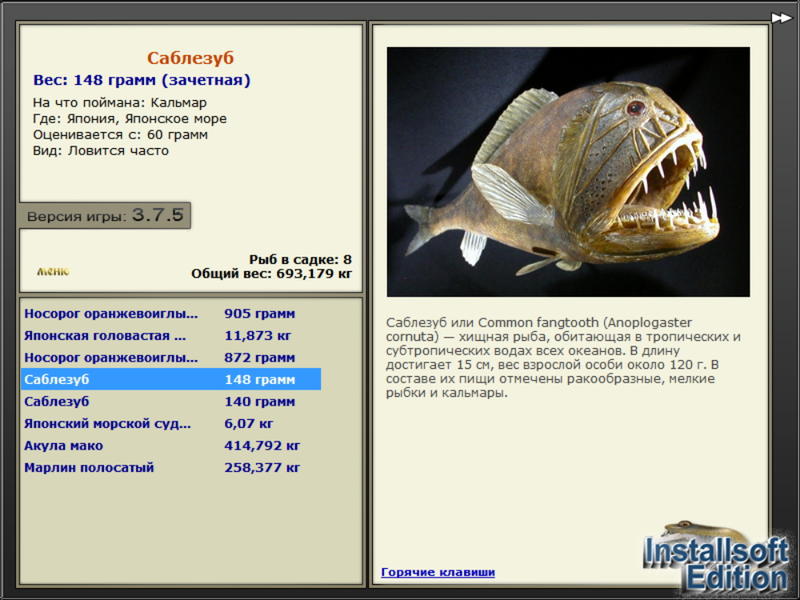Select the Носорог оранжевоиглы 872 грамм row

[171, 357]
